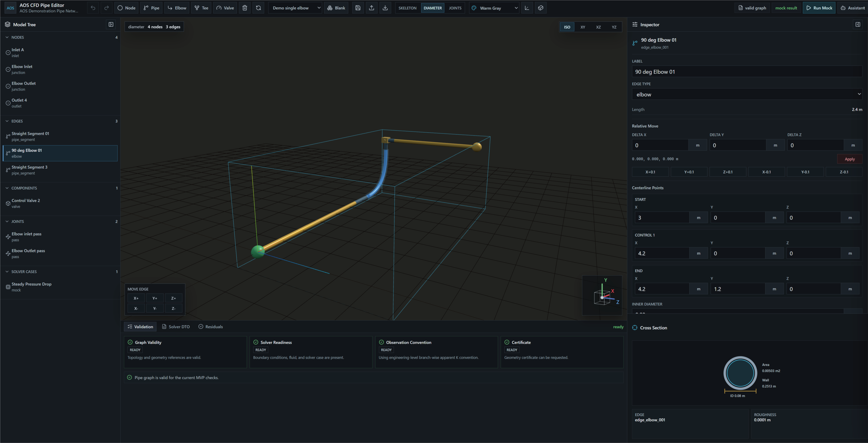Add a new Node
Viewport: 868px width, 443px height.
[x=126, y=8]
